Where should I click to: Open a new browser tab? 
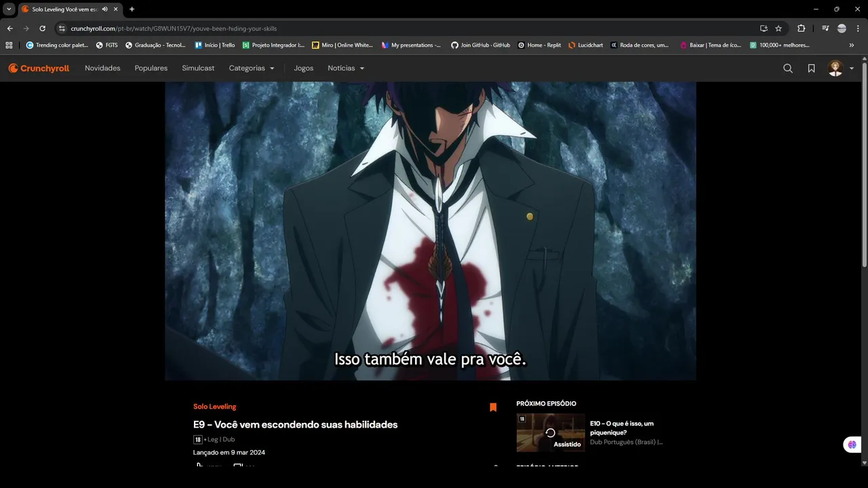(x=132, y=9)
